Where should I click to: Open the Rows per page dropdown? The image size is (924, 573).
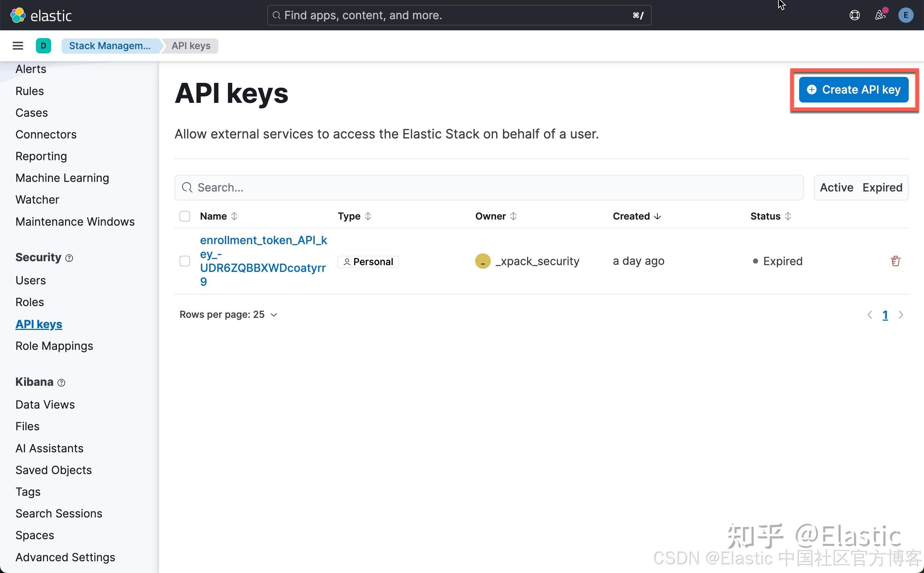click(x=228, y=314)
